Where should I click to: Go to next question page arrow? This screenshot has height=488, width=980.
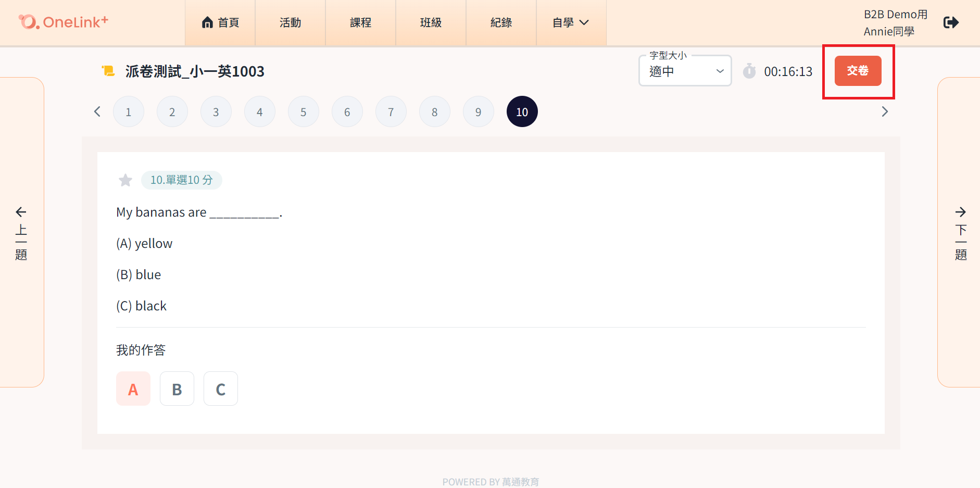point(885,111)
